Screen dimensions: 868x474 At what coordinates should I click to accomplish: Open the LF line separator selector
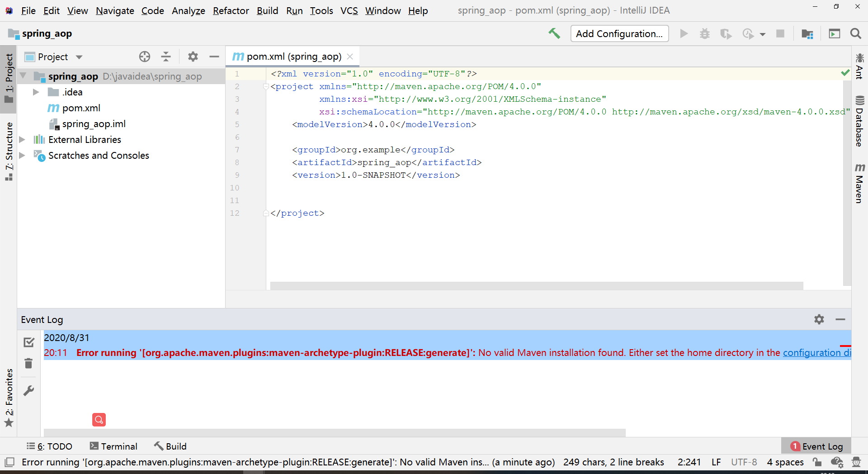[716, 462]
